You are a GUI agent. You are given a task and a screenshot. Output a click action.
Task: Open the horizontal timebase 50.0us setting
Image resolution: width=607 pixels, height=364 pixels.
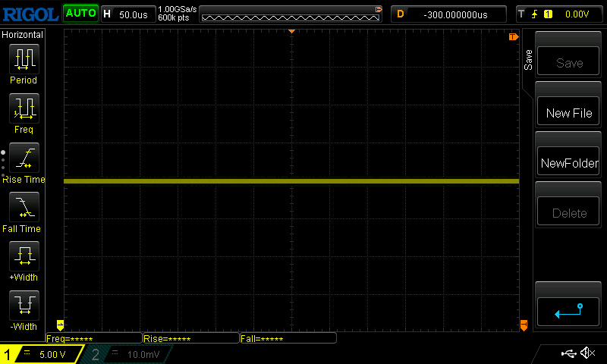tap(126, 14)
